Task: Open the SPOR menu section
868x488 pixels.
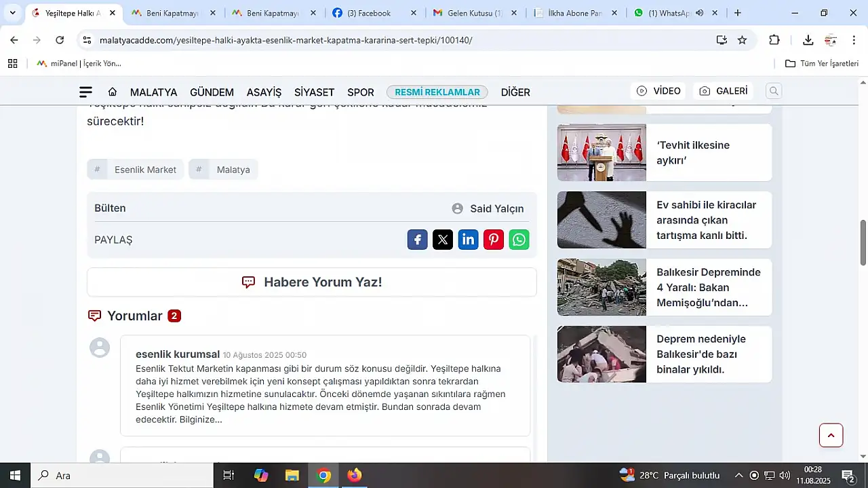Action: coord(361,92)
